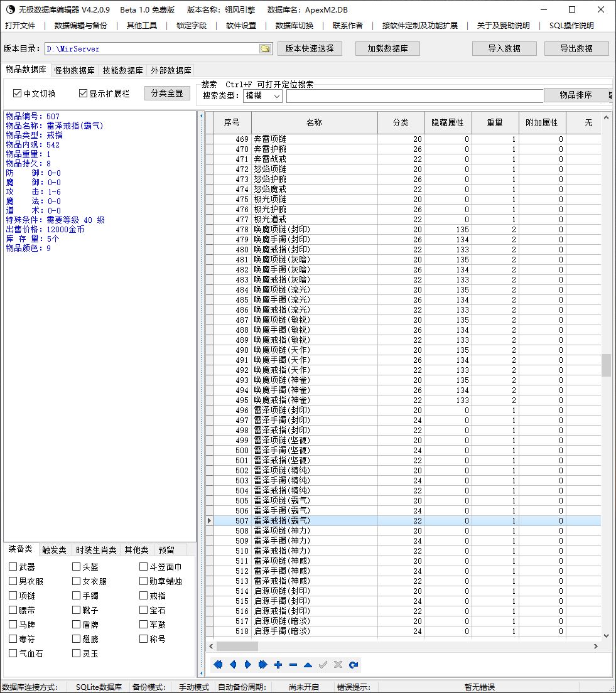
Task: Click into the search text field
Action: [414, 96]
